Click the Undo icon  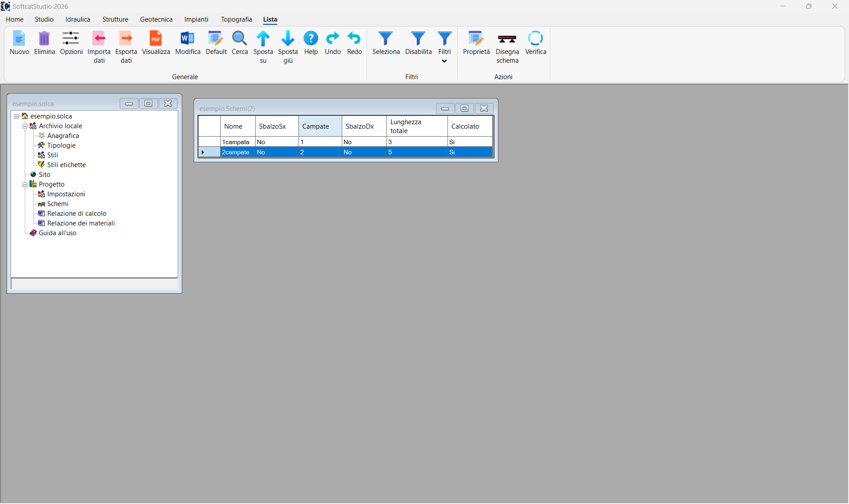click(x=333, y=38)
